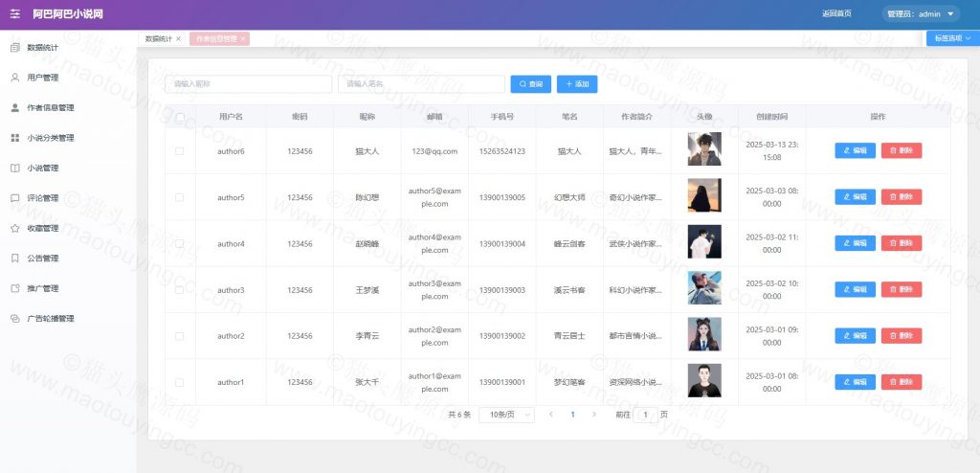Delete the author3 row
Viewport: 980px width, 473px height.
pos(902,289)
